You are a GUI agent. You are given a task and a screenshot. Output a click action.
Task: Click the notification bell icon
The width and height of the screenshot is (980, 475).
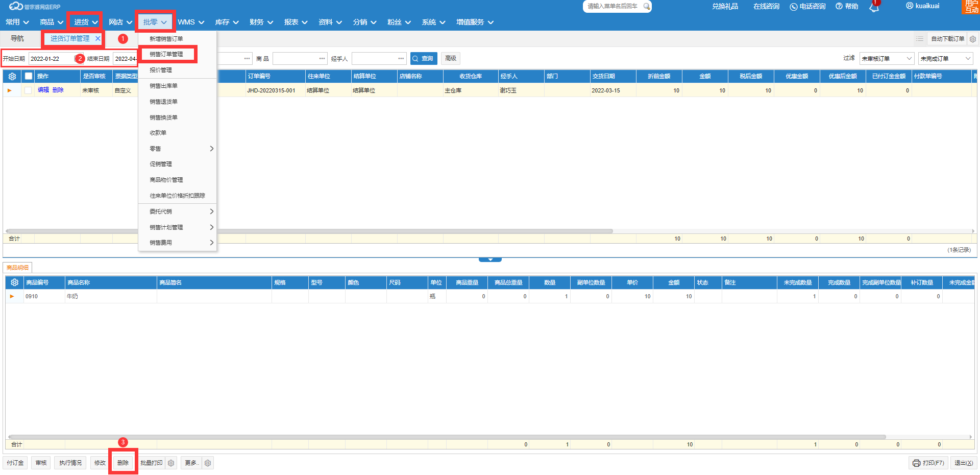pos(874,7)
